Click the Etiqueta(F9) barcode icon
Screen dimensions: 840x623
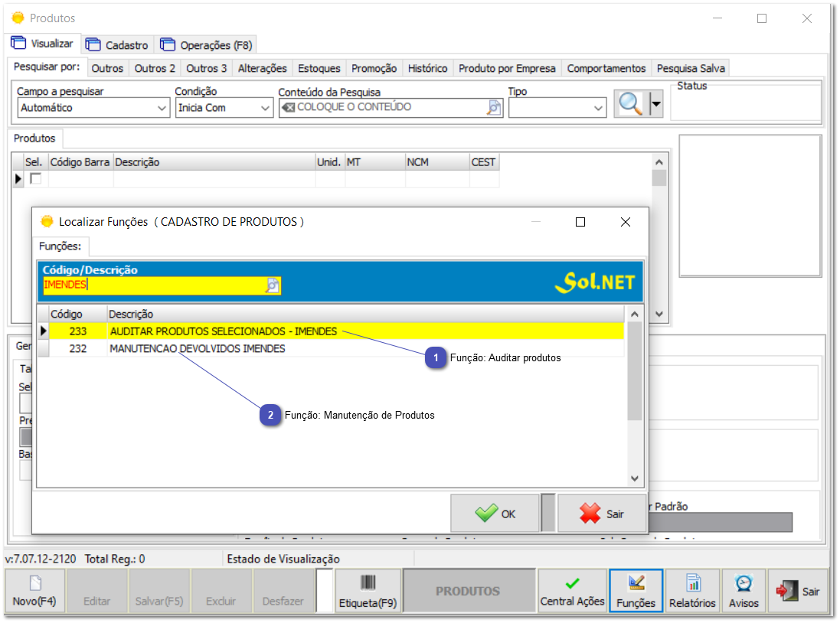[x=368, y=584]
